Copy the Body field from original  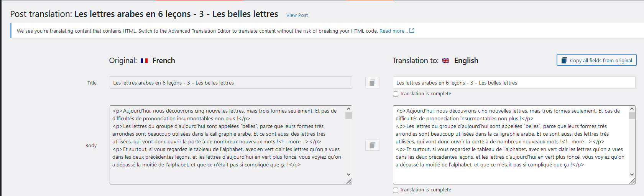point(372,145)
